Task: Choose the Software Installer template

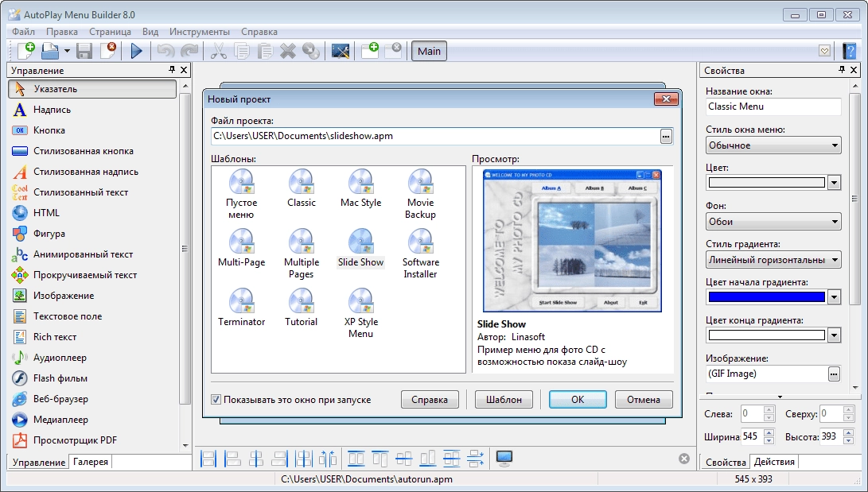Action: 421,254
